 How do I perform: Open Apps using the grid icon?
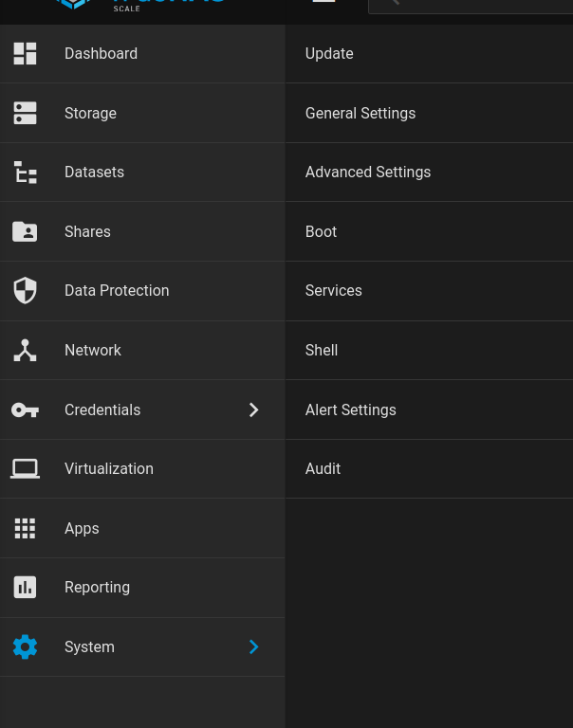click(x=25, y=528)
